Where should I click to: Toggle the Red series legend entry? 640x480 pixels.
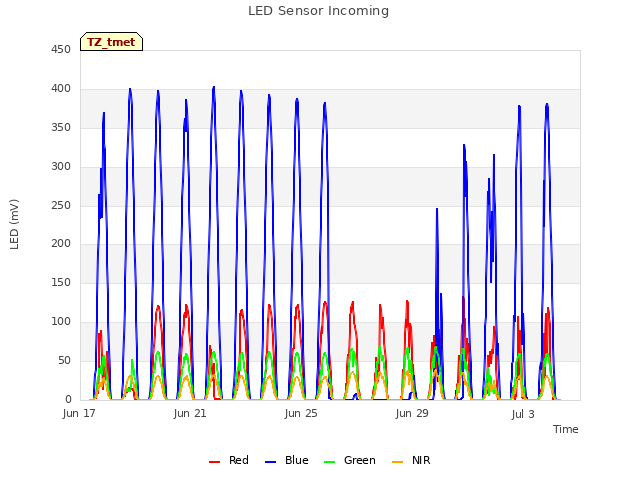coord(229,460)
